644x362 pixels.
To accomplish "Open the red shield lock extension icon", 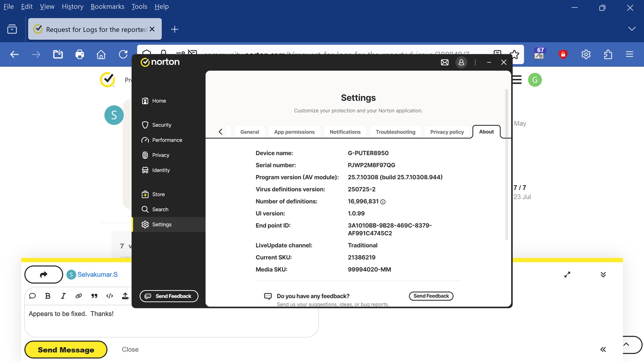I will 563,54.
